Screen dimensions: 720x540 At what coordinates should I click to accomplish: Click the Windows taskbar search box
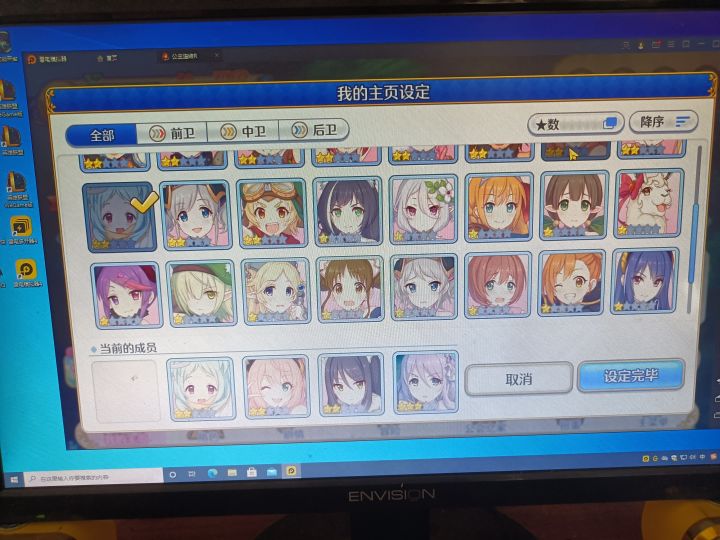point(94,478)
